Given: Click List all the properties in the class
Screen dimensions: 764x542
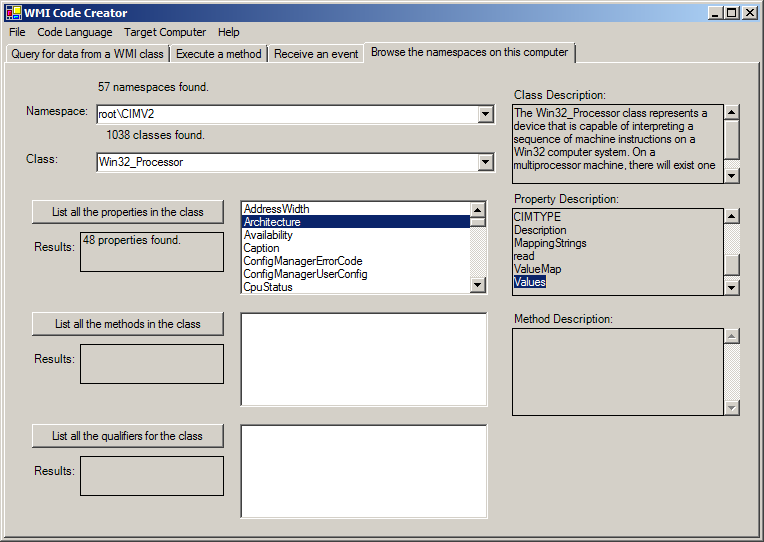Looking at the screenshot, I should click(128, 212).
